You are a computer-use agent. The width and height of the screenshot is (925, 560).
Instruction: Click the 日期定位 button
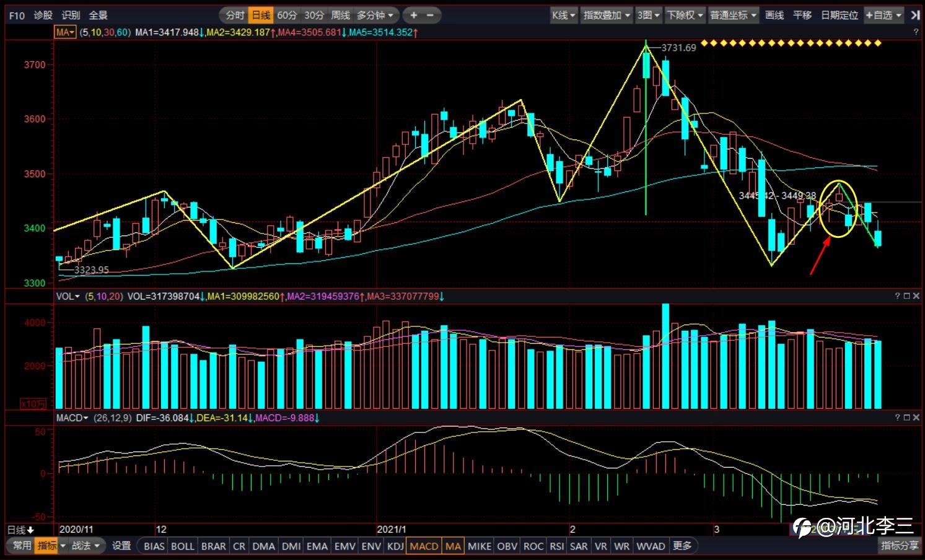[840, 15]
